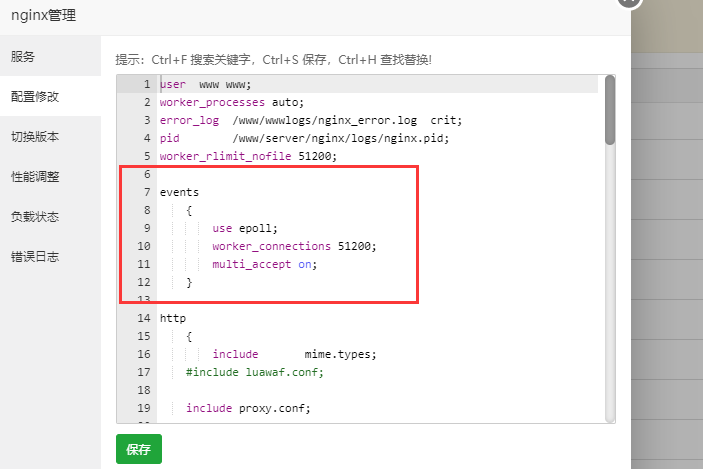
Task: Click the 'events' block keyword
Action: (x=179, y=192)
